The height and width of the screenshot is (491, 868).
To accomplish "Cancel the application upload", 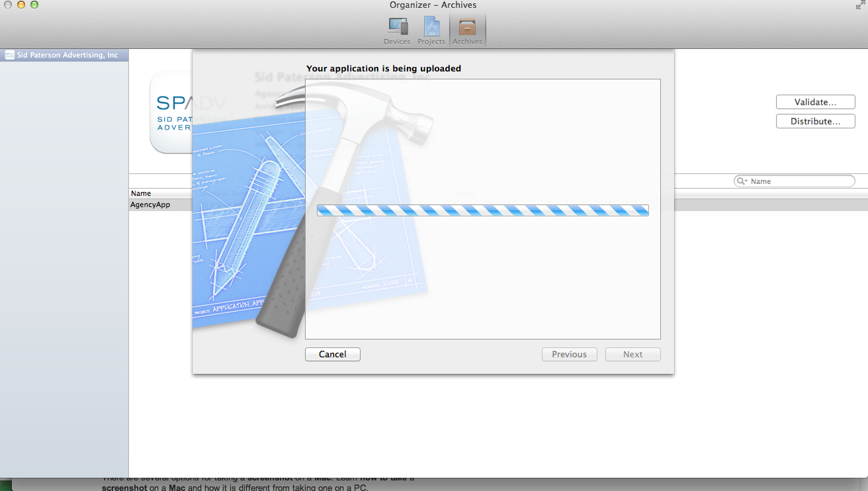I will point(333,354).
